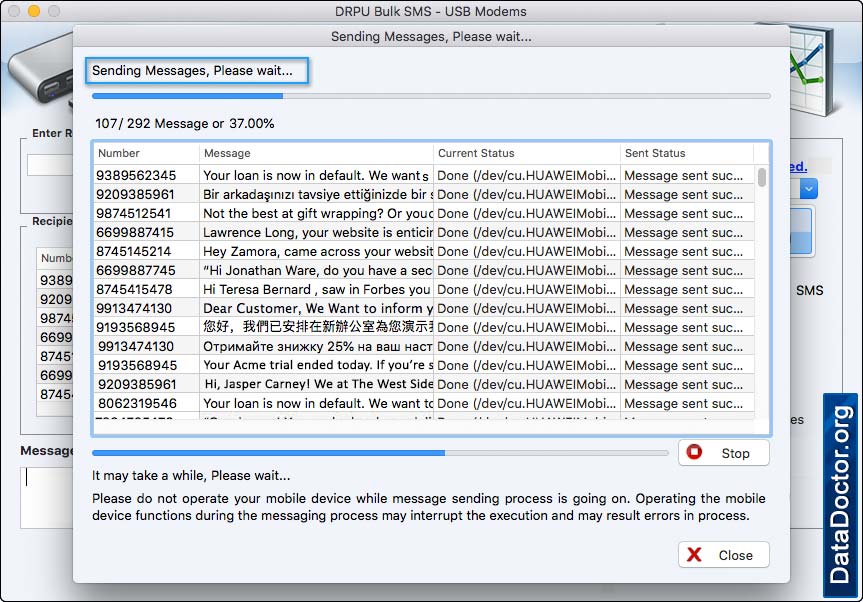Click the chart graphic icon at top right
863x602 pixels.
pos(813,72)
